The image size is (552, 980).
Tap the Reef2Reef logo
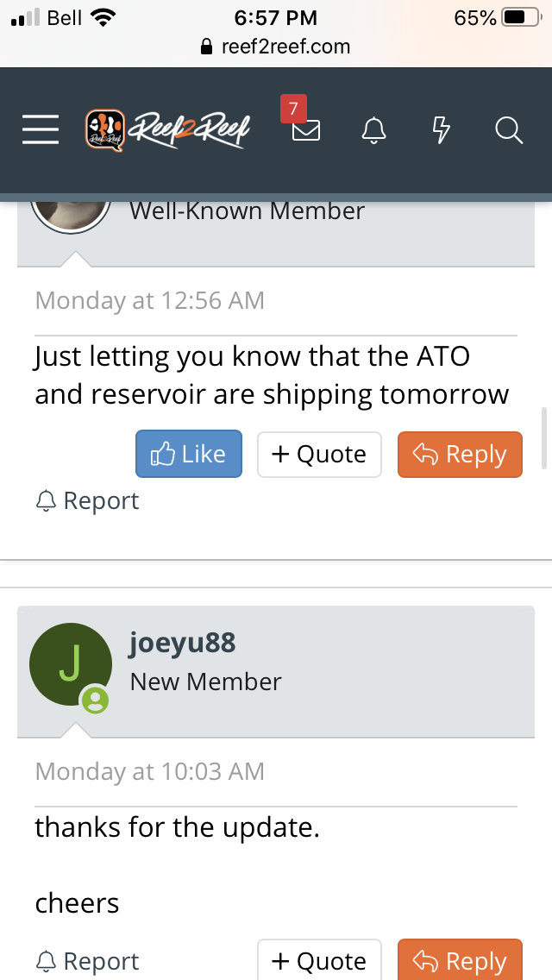[167, 130]
